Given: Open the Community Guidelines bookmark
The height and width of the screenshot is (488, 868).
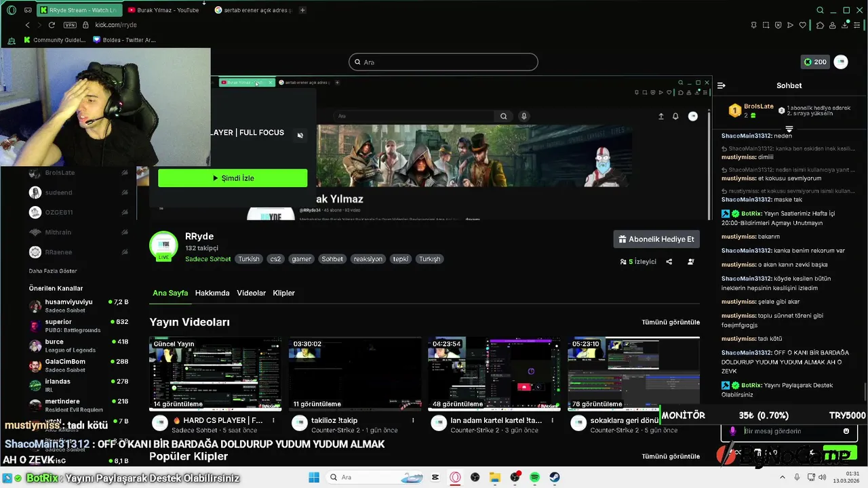Looking at the screenshot, I should coord(55,40).
